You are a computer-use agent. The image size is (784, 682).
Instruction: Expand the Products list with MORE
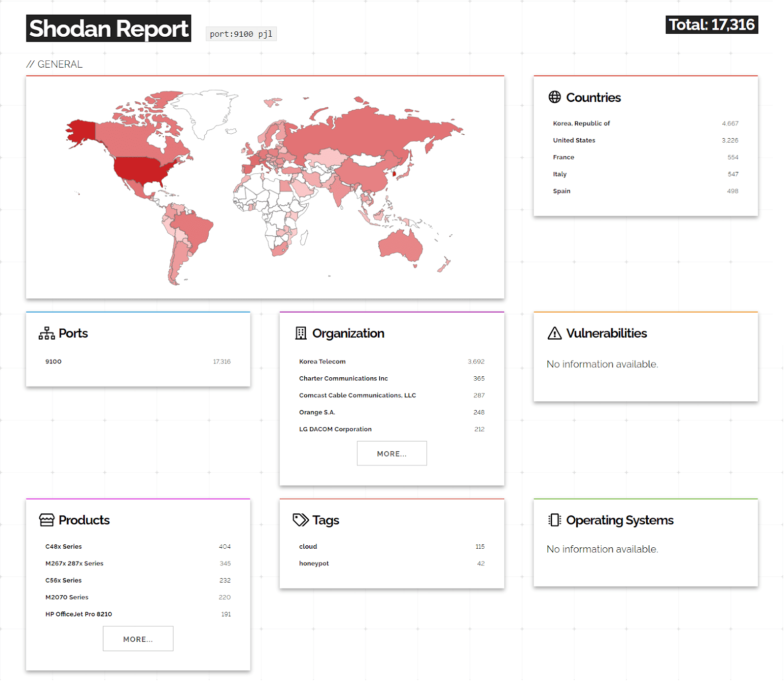(138, 638)
